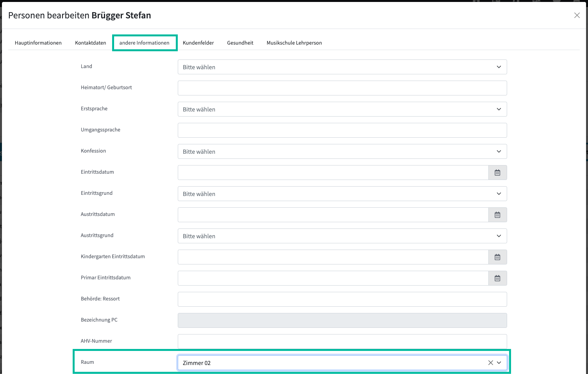This screenshot has height=374, width=588.
Task: Click the AHV-Nummer label
Action: pyautogui.click(x=97, y=341)
